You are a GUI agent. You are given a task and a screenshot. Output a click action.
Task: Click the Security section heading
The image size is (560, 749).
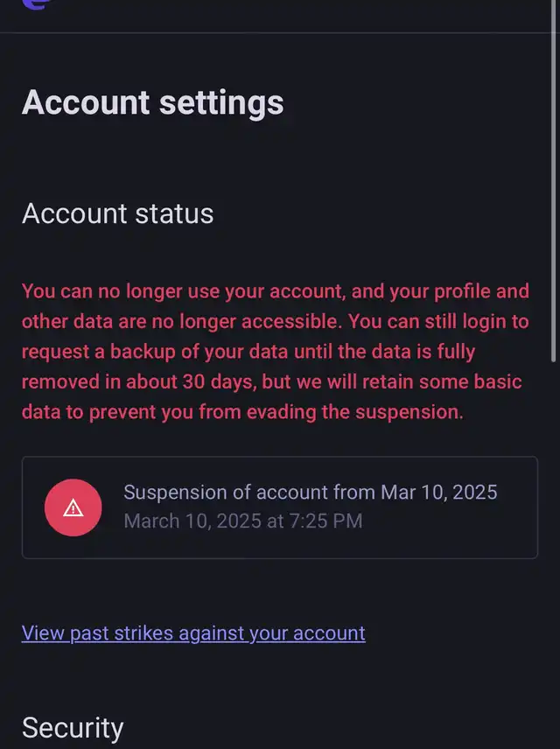point(73,727)
